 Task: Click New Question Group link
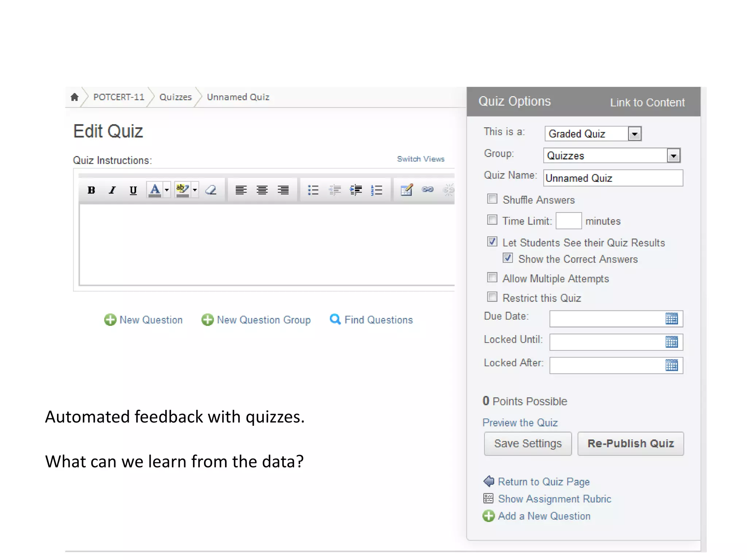[256, 320]
